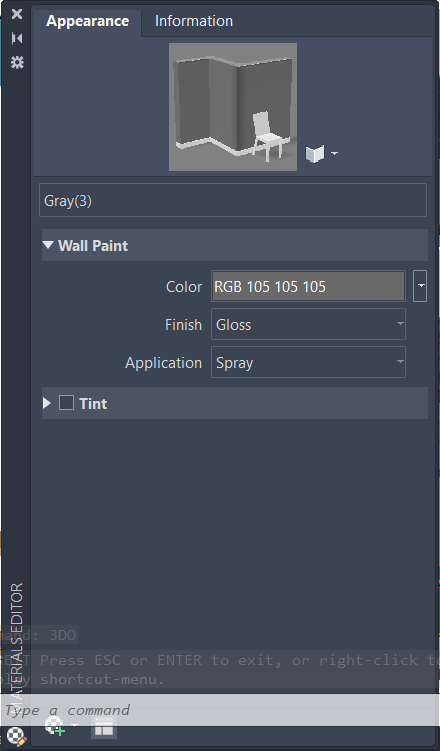Select the Appearance tab
The width and height of the screenshot is (440, 751).
[x=88, y=21]
